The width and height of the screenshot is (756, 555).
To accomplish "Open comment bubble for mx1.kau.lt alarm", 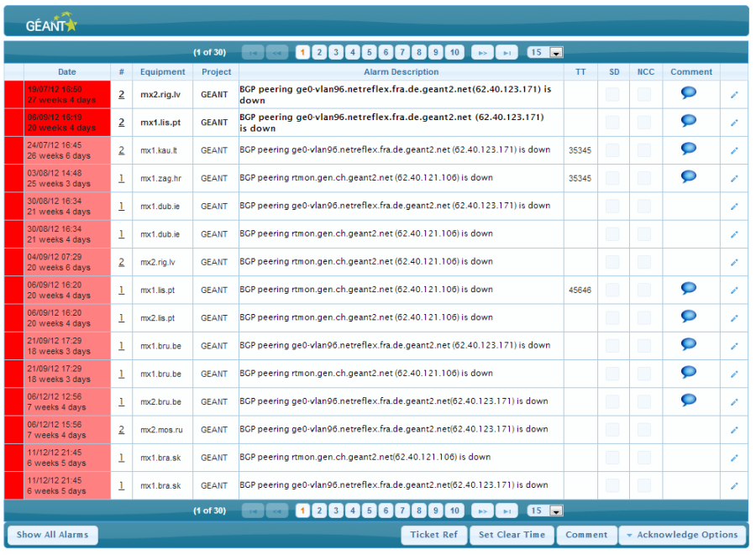I will pos(688,149).
